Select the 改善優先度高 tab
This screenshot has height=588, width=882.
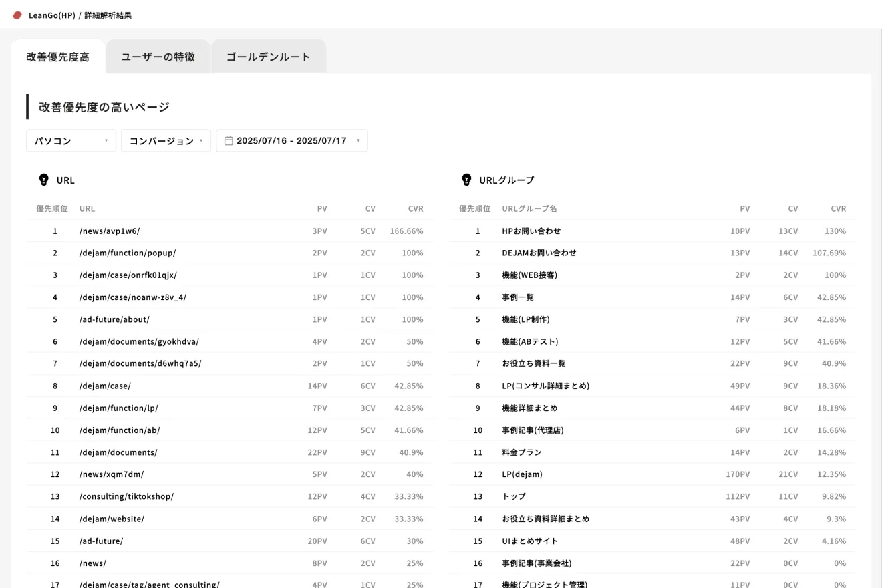point(57,57)
